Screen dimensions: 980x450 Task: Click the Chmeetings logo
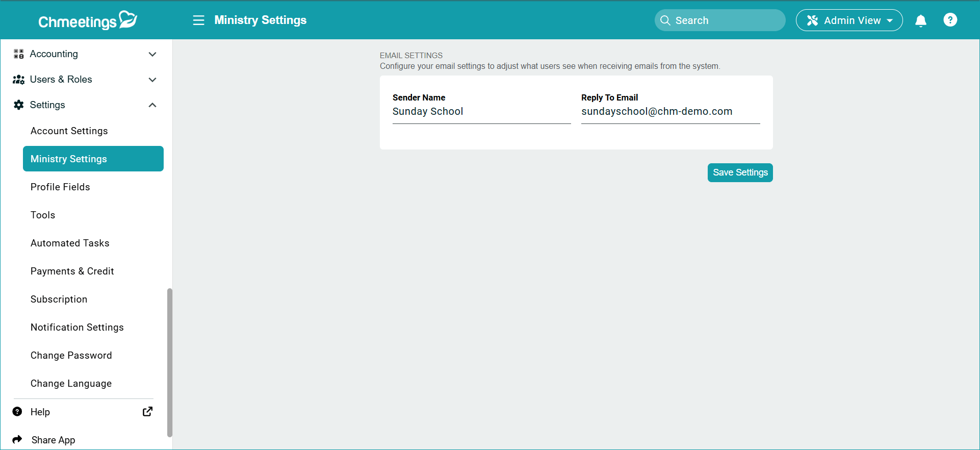88,20
